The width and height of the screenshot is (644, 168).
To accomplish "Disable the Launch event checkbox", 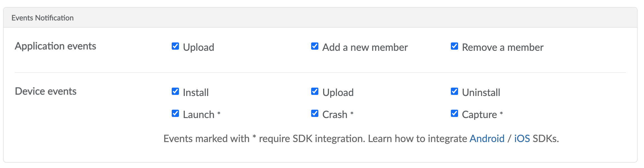I will 175,113.
